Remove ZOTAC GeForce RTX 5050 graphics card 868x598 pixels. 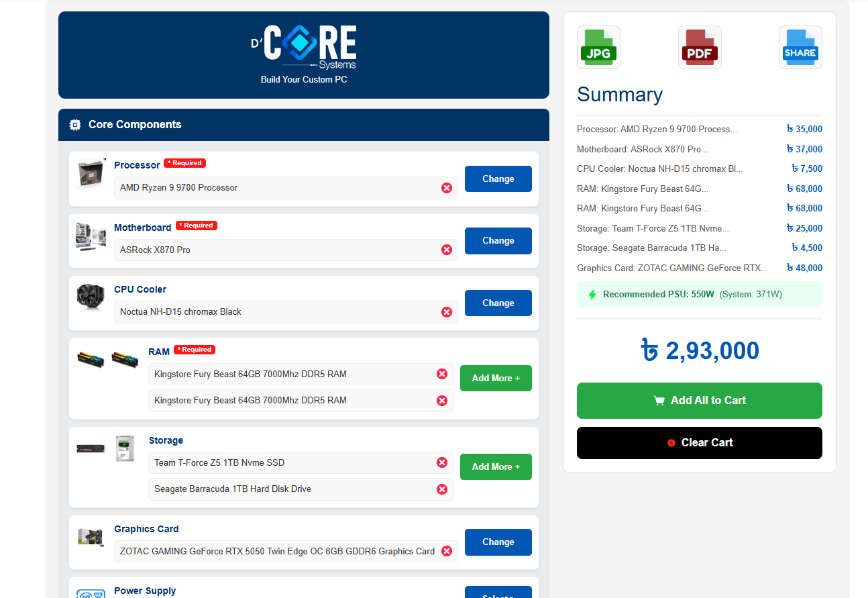447,551
